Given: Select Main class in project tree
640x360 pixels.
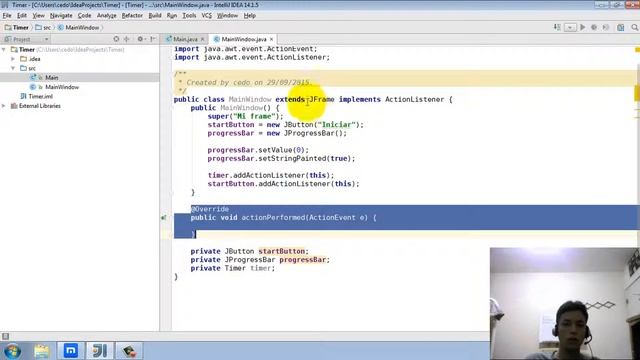Looking at the screenshot, I should pos(51,78).
